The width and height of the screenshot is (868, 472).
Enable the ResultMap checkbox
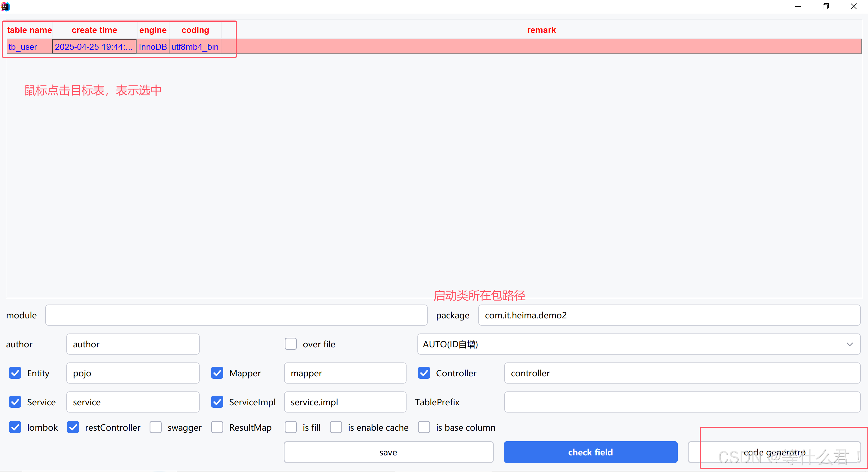(x=217, y=427)
